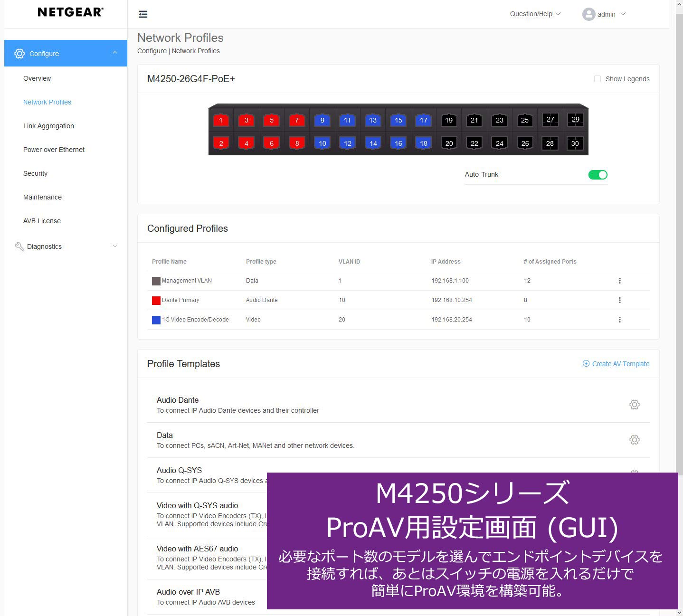Open AVB License page
The width and height of the screenshot is (683, 616).
point(42,221)
